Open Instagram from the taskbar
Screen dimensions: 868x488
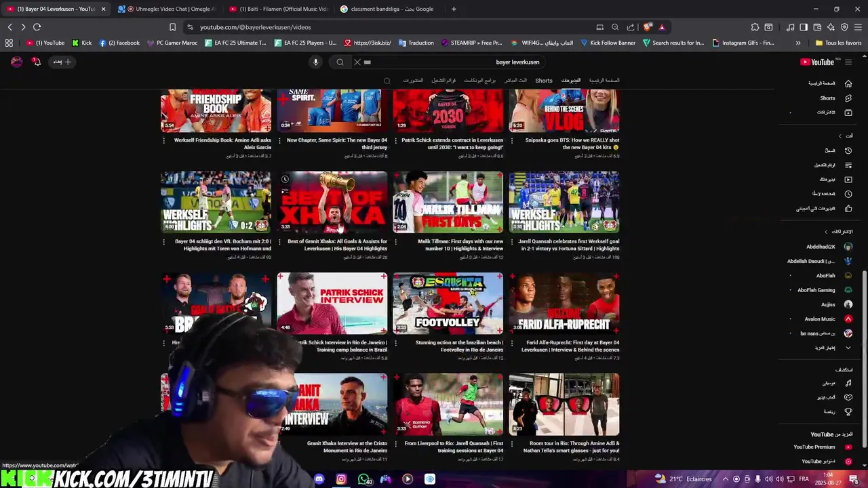[x=341, y=479]
